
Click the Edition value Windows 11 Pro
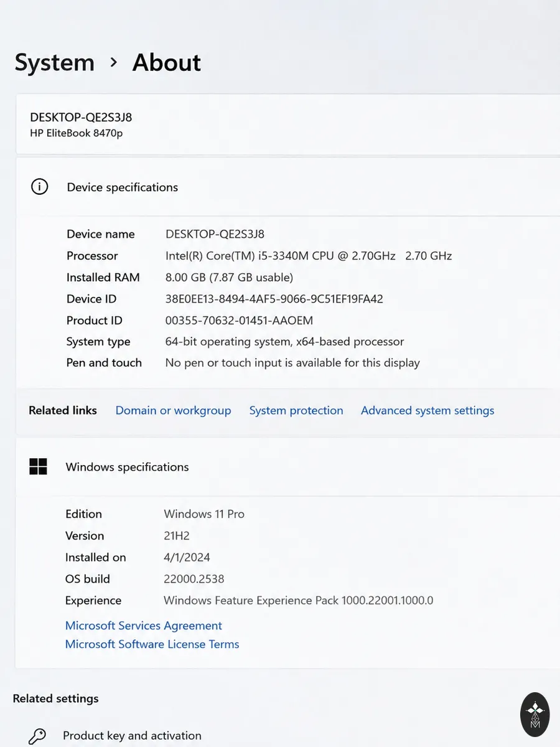point(204,514)
